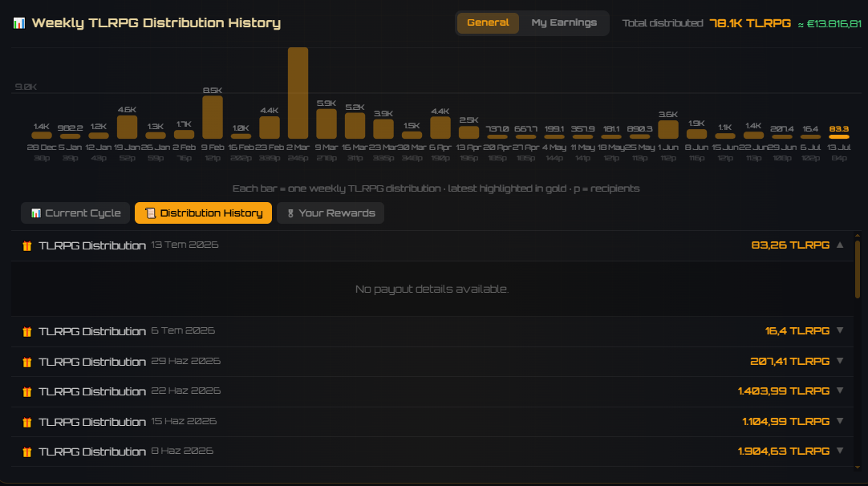This screenshot has width=868, height=486.
Task: Click the gift icon for the 6 Tem 2026 distribution
Action: [26, 331]
